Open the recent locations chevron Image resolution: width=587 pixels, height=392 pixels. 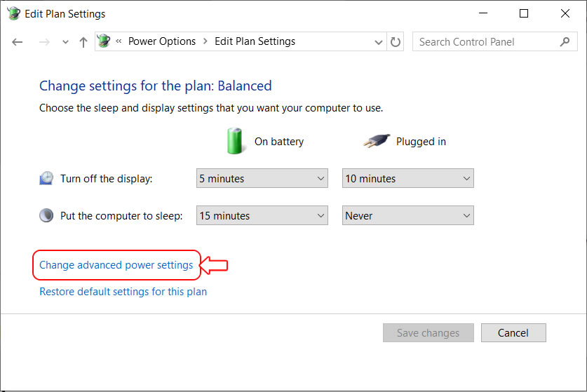65,42
